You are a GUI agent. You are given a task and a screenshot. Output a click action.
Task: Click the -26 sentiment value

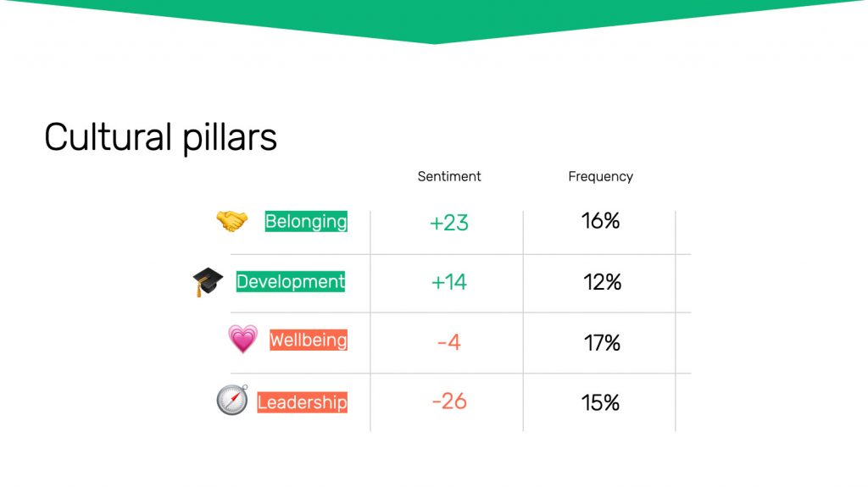[449, 401]
